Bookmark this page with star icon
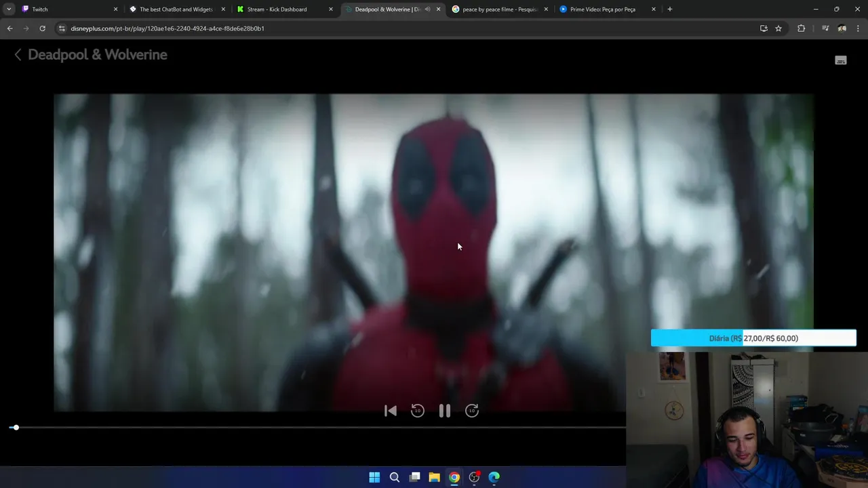The height and width of the screenshot is (488, 868). coord(778,28)
